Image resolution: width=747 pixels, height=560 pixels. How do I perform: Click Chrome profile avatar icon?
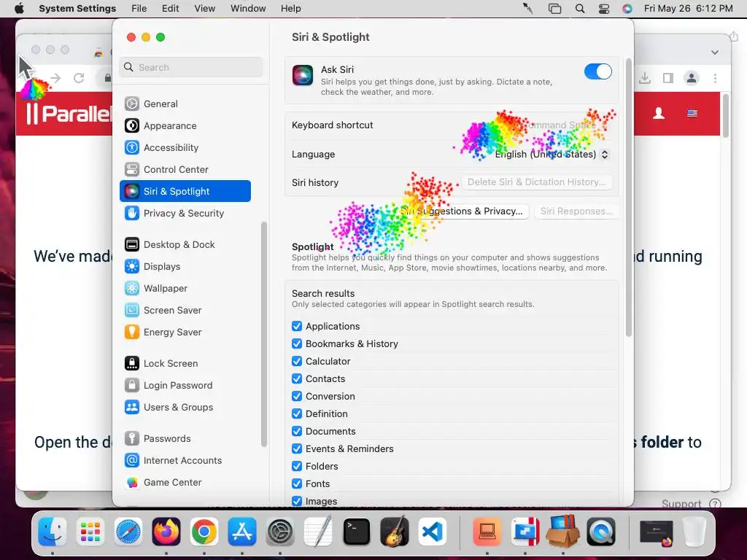692,78
